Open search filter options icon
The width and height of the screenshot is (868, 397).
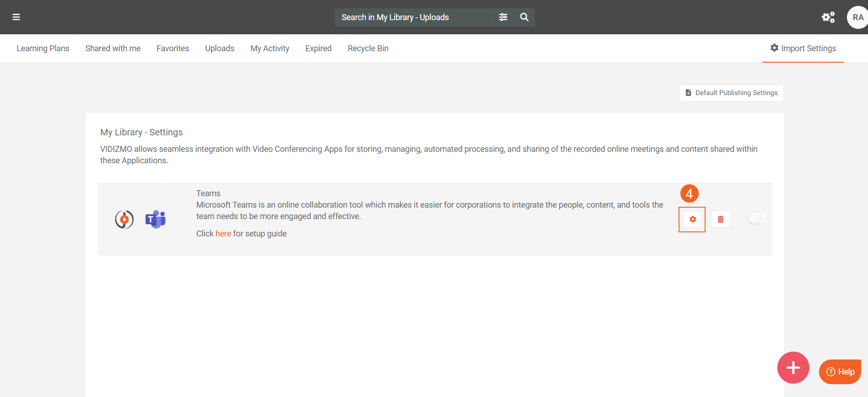(503, 17)
